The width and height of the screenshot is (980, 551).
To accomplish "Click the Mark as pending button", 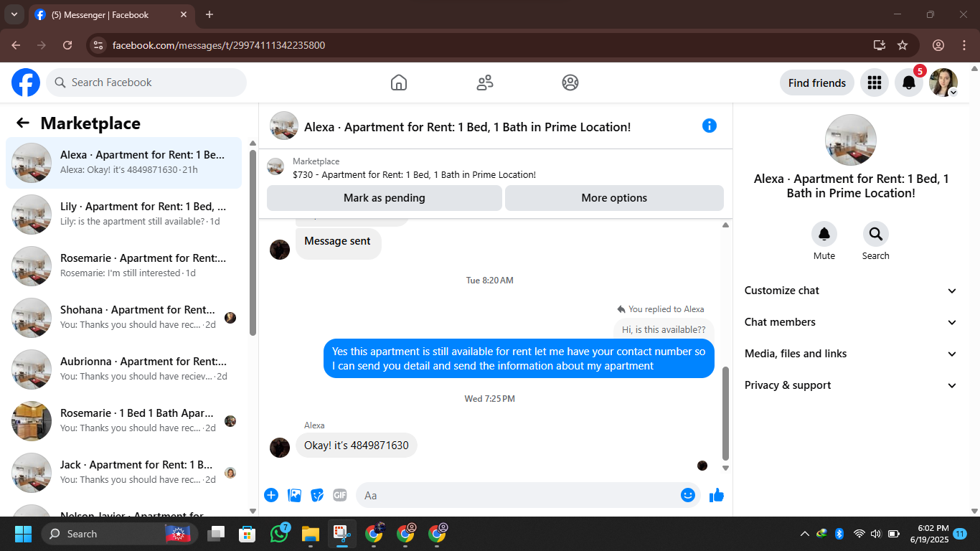I will tap(385, 198).
